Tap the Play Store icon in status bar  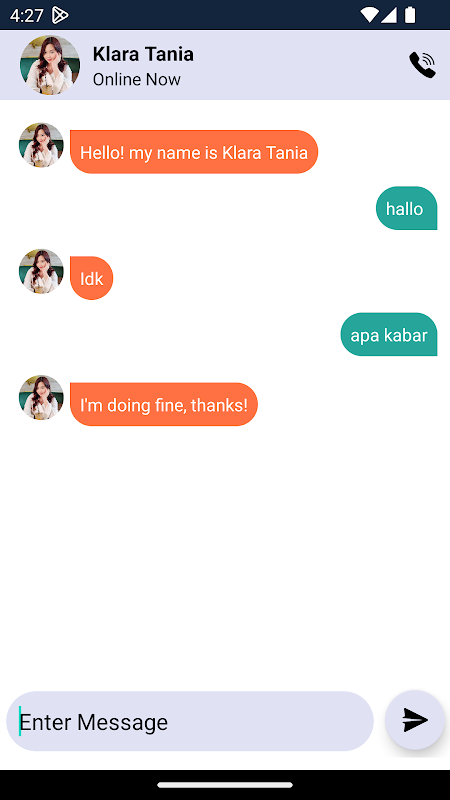(60, 15)
